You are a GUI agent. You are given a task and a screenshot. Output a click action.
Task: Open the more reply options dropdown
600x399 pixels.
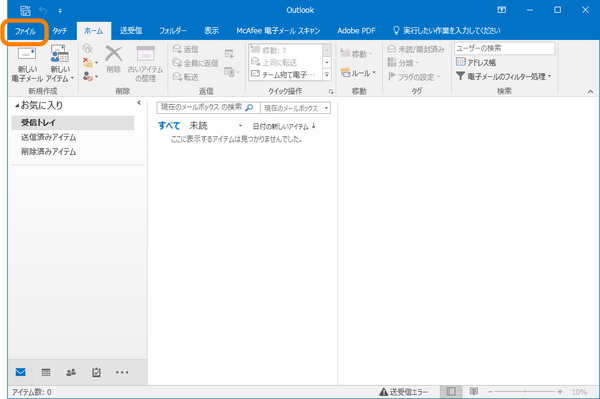coord(232,72)
